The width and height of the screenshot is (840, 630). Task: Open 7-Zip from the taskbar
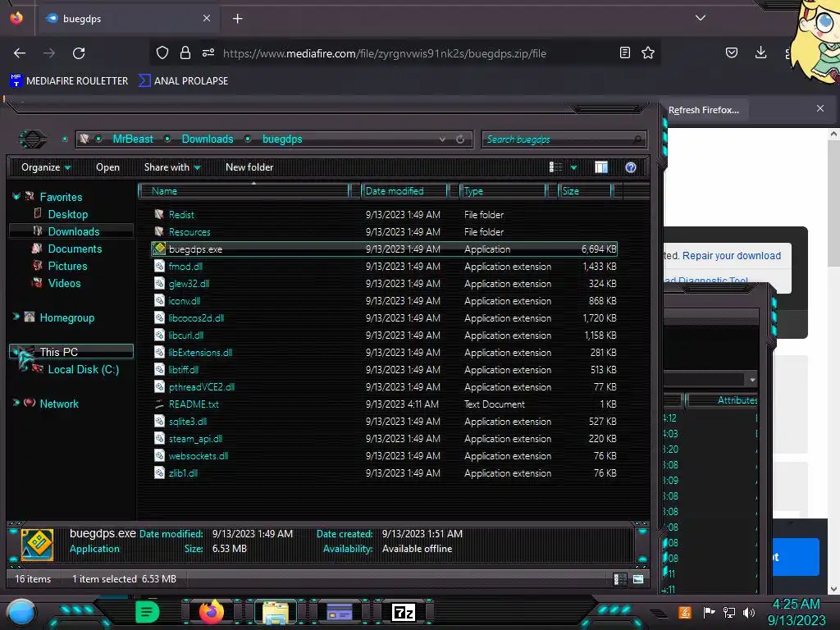tap(404, 612)
